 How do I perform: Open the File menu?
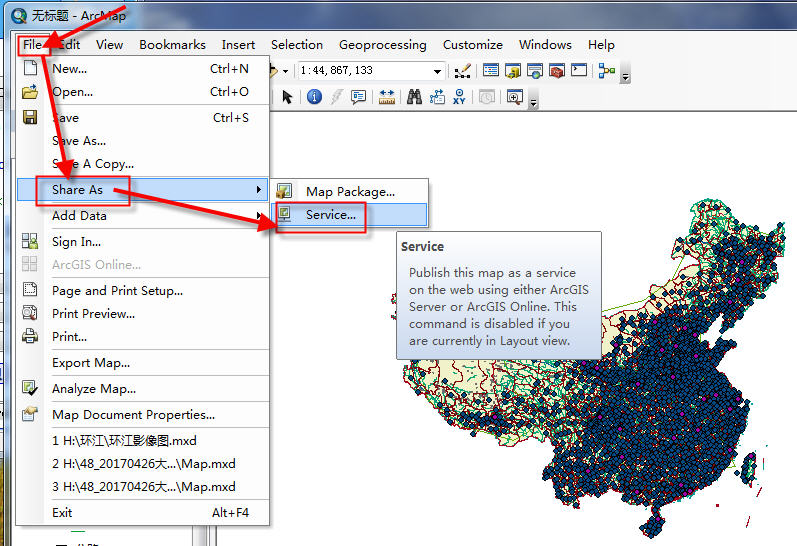[x=33, y=45]
